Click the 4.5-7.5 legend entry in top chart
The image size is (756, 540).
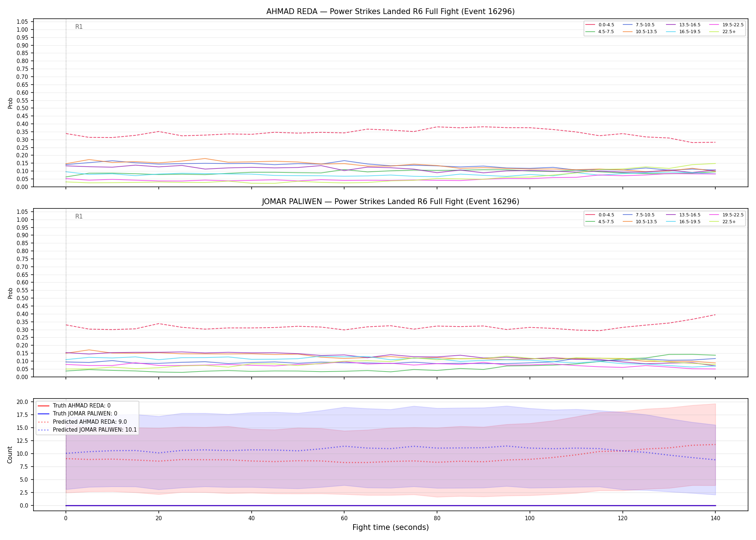coord(600,32)
